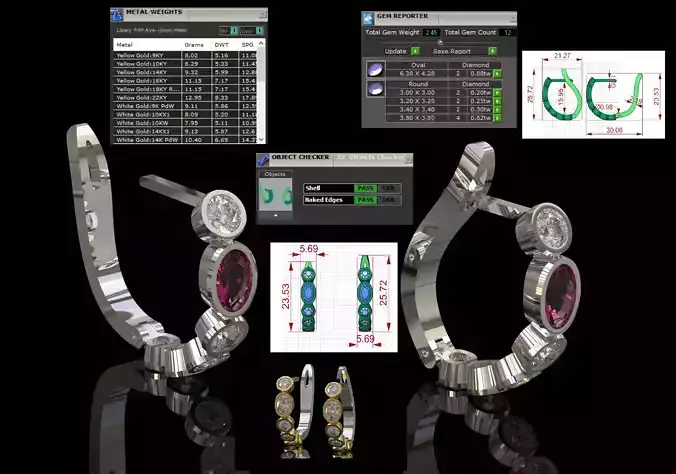Expand the arrow below Objects thumbnail
Image resolution: width=676 pixels, height=474 pixels.
[275, 215]
